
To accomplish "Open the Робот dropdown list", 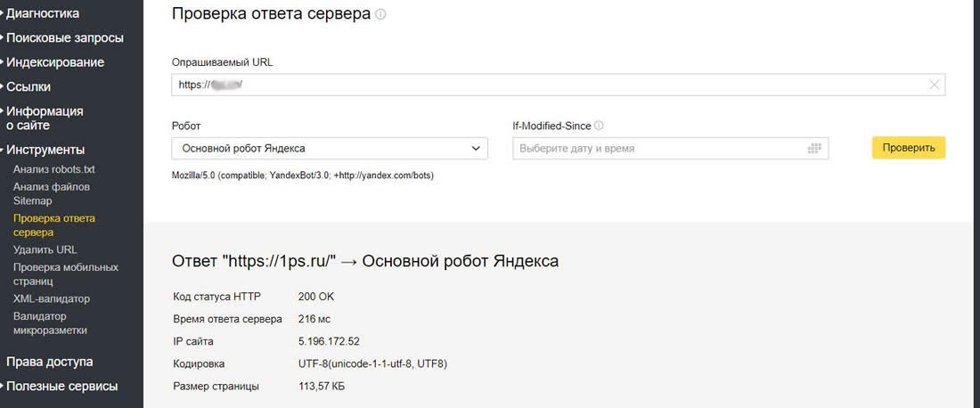I will 330,148.
